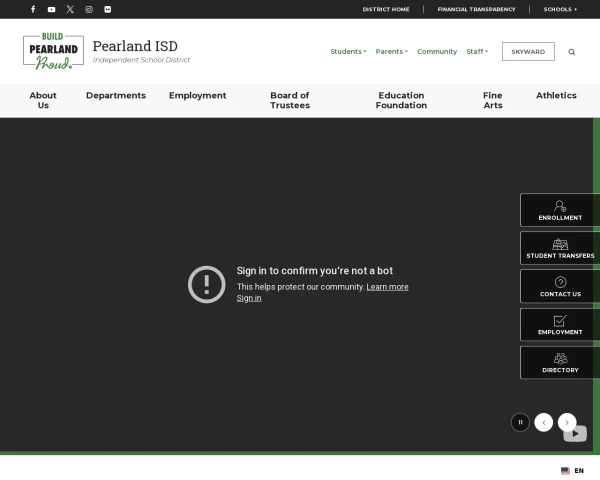Open the Instagram icon
Screen dimensions: 600x480
[x=89, y=9]
